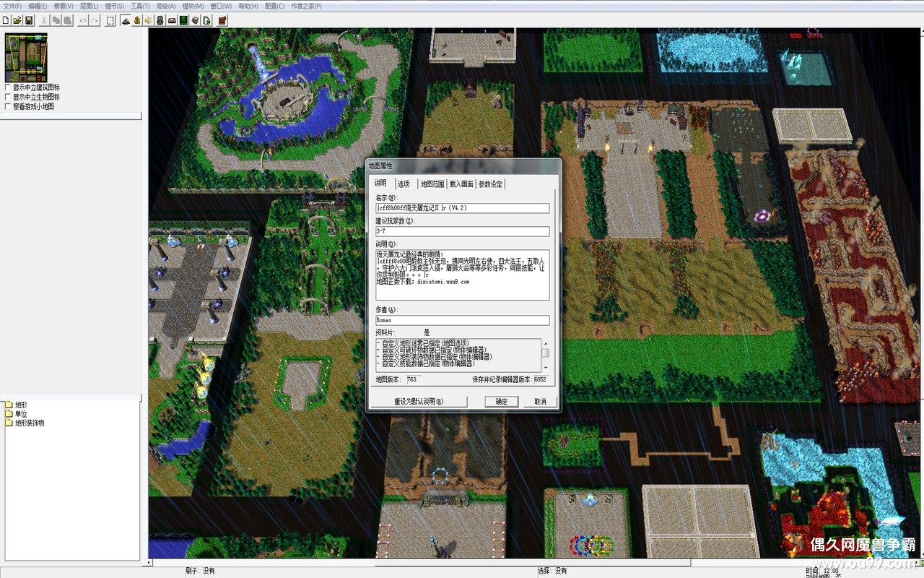Switch to the 载入画面 tab
Viewport: 924px width, 578px height.
461,184
